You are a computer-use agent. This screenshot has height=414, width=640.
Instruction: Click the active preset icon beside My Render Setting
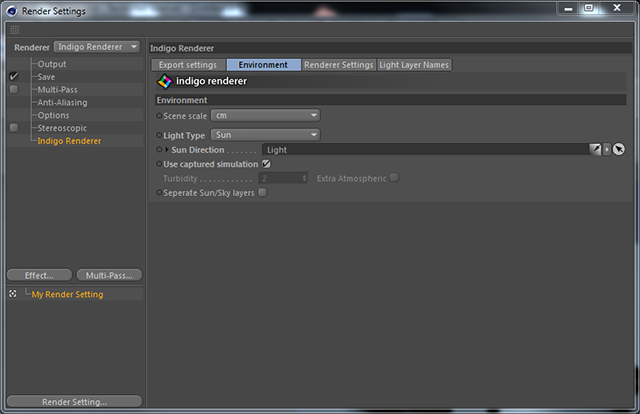coord(13,294)
